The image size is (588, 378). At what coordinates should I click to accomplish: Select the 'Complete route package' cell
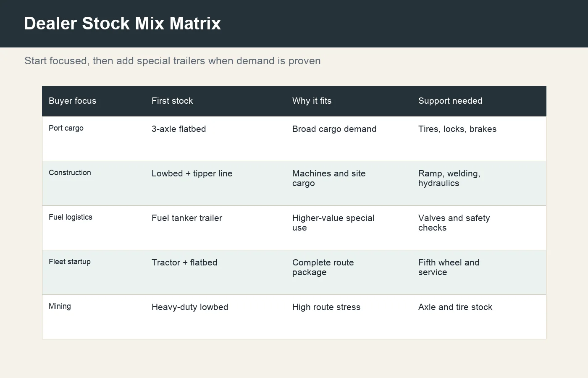[x=323, y=267]
